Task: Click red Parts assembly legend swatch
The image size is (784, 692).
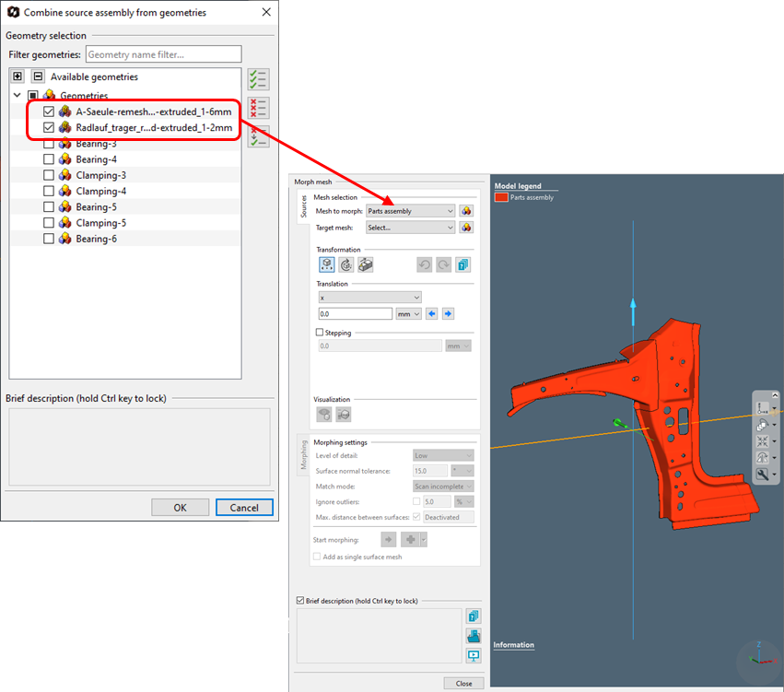Action: 501,197
